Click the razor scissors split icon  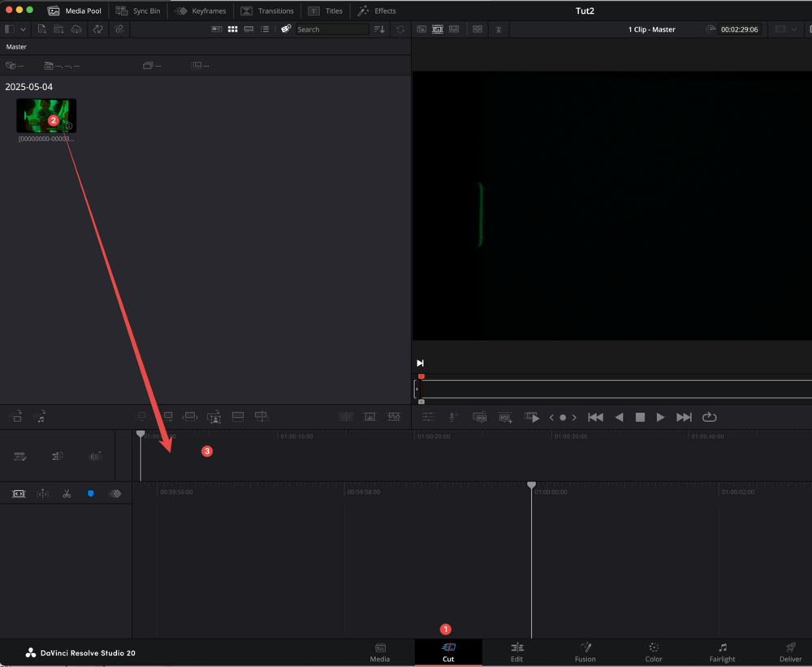(x=67, y=493)
